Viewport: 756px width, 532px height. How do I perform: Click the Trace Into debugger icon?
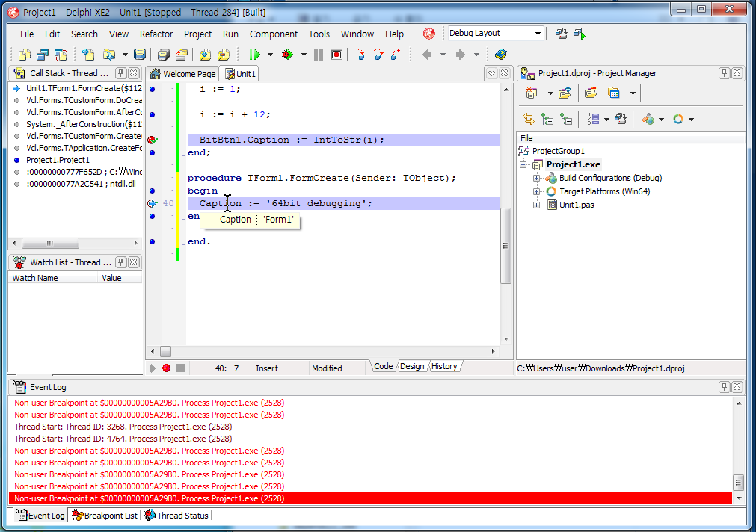click(x=361, y=55)
